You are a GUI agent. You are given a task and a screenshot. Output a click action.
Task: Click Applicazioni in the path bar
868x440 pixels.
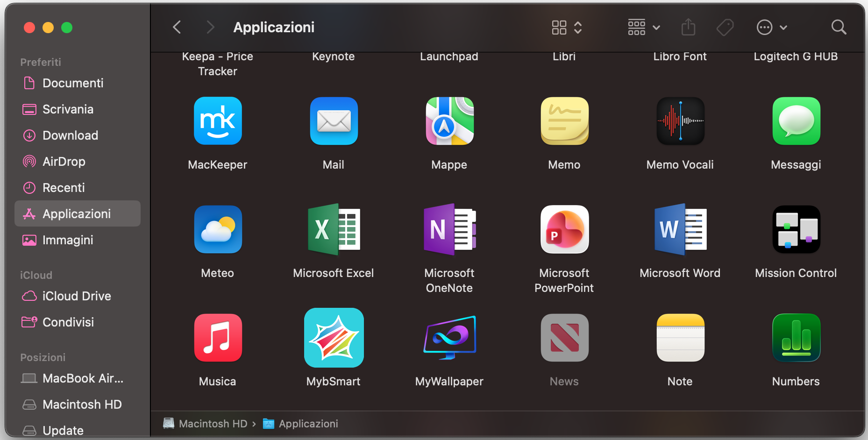[300, 424]
